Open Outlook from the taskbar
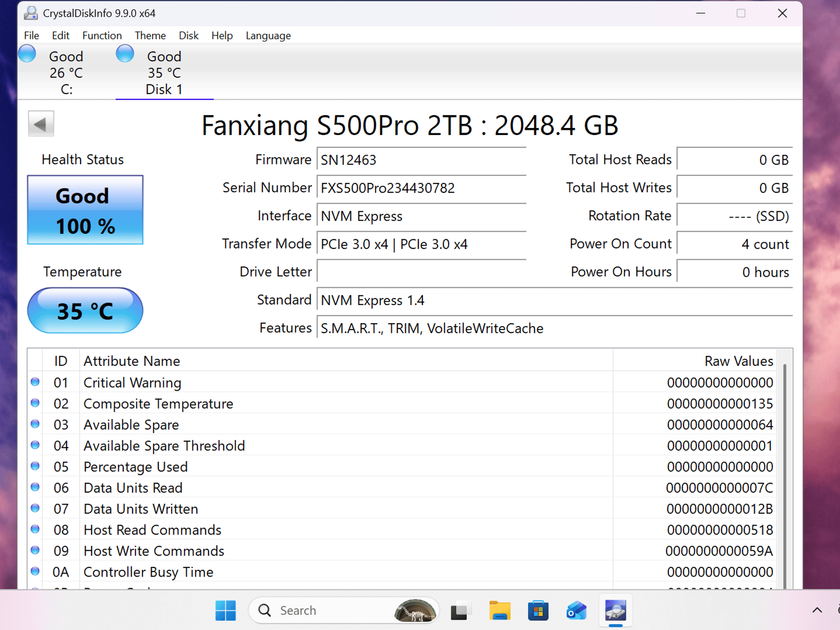This screenshot has height=630, width=840. click(576, 611)
